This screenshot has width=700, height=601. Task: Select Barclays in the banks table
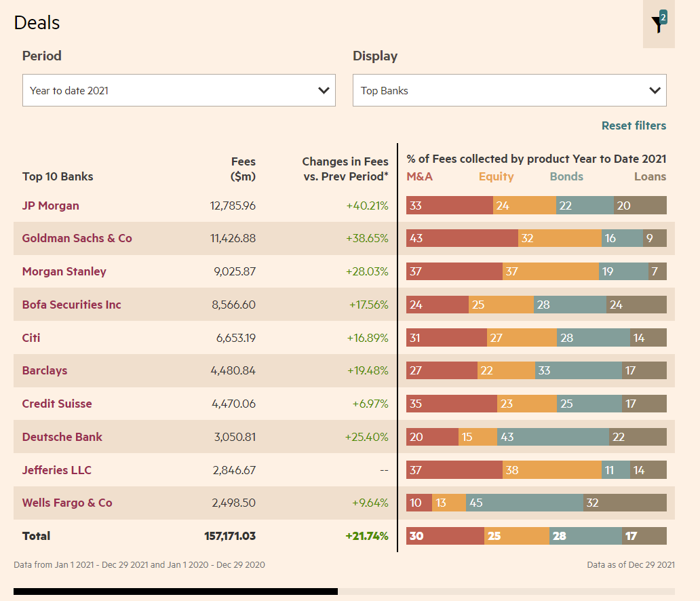45,370
